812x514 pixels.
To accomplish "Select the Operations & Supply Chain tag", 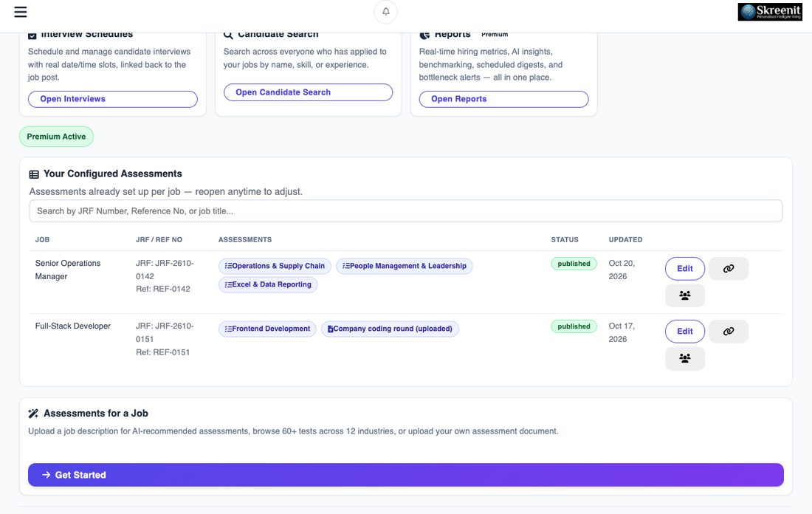I will click(x=275, y=266).
